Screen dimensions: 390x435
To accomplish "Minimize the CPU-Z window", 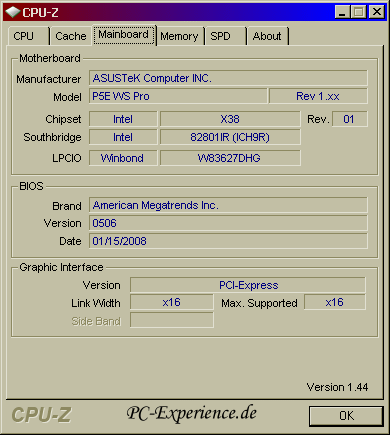I will click(342, 12).
